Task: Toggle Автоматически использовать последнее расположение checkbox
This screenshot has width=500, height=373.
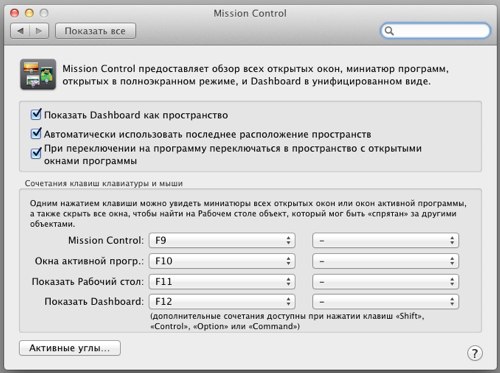Action: coord(36,134)
